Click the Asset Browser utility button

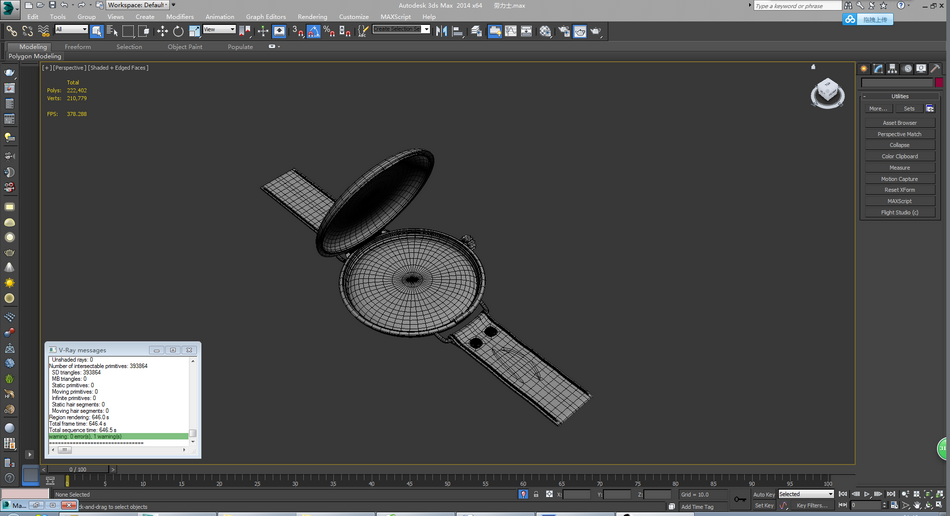(899, 123)
